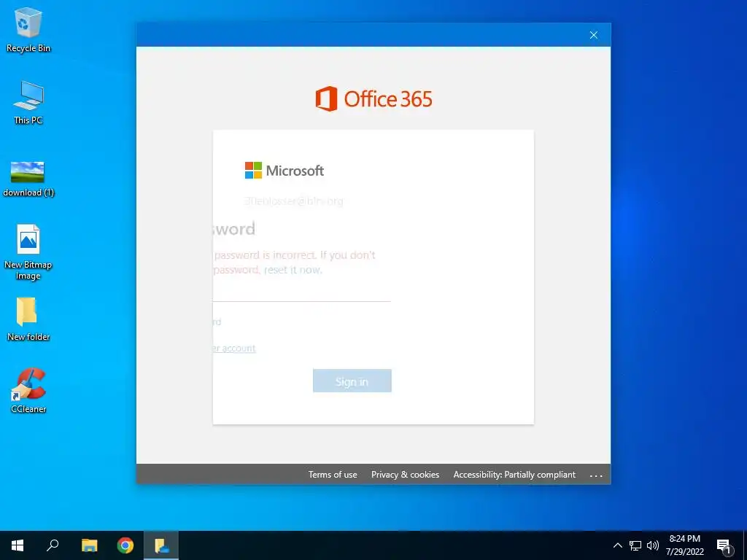
Task: Select the download (1) image file
Action: click(x=28, y=179)
